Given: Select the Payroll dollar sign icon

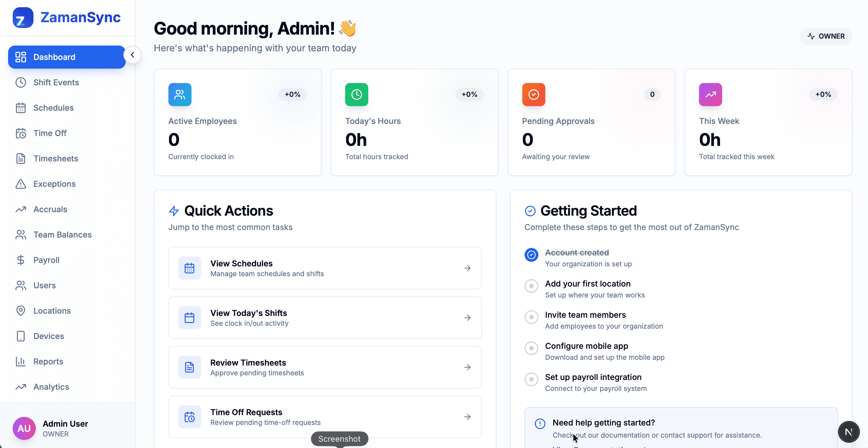Looking at the screenshot, I should [x=20, y=260].
